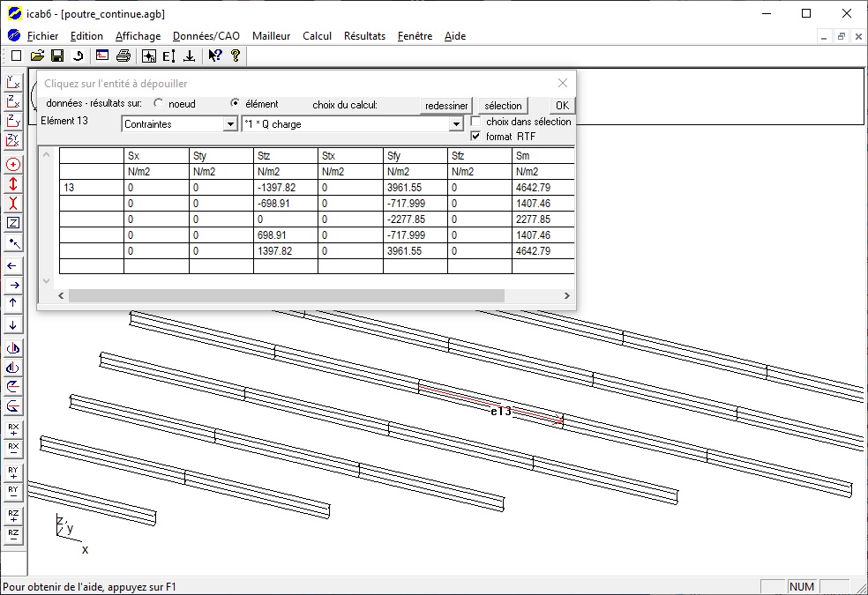This screenshot has height=595, width=868.
Task: Click the table's scroll right arrow
Action: point(567,296)
